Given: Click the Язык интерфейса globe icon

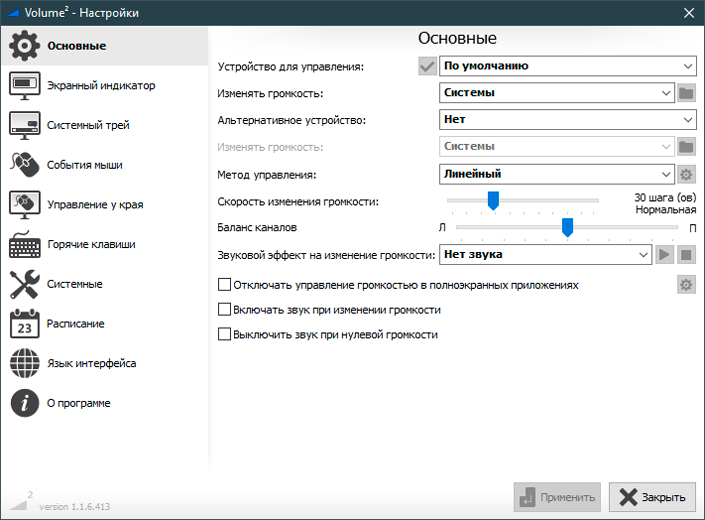Looking at the screenshot, I should click(x=24, y=363).
